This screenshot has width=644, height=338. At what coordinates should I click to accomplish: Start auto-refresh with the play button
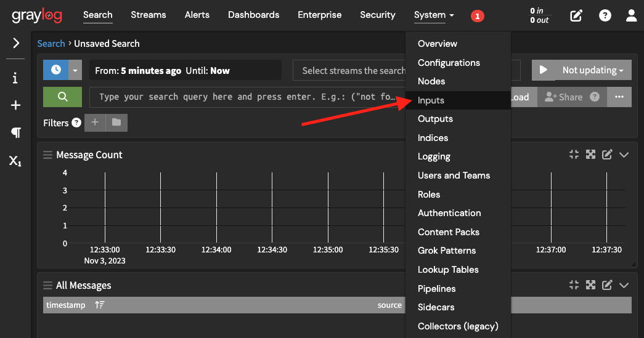(x=543, y=70)
